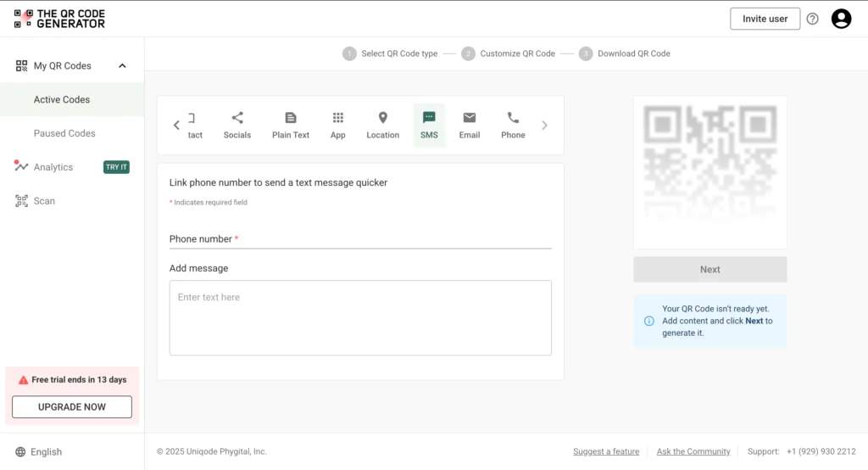
Task: Click the Add message text area
Action: (x=360, y=317)
